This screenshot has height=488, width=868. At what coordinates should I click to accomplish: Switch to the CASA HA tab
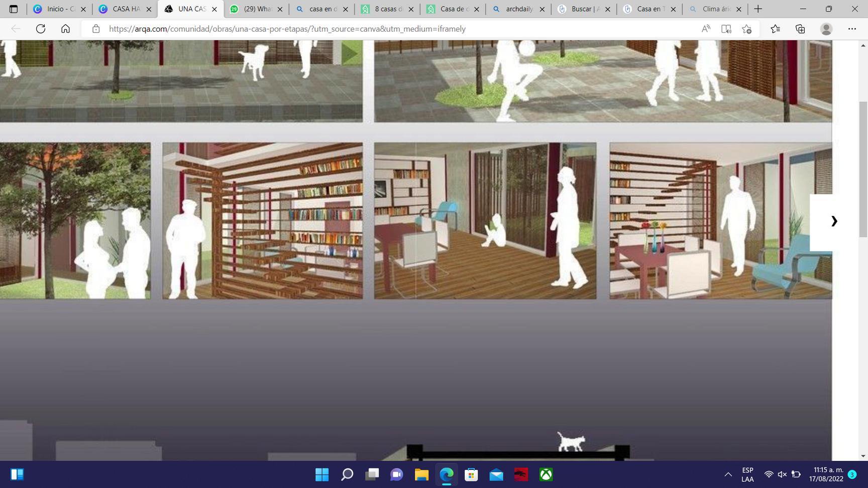pyautogui.click(x=125, y=9)
